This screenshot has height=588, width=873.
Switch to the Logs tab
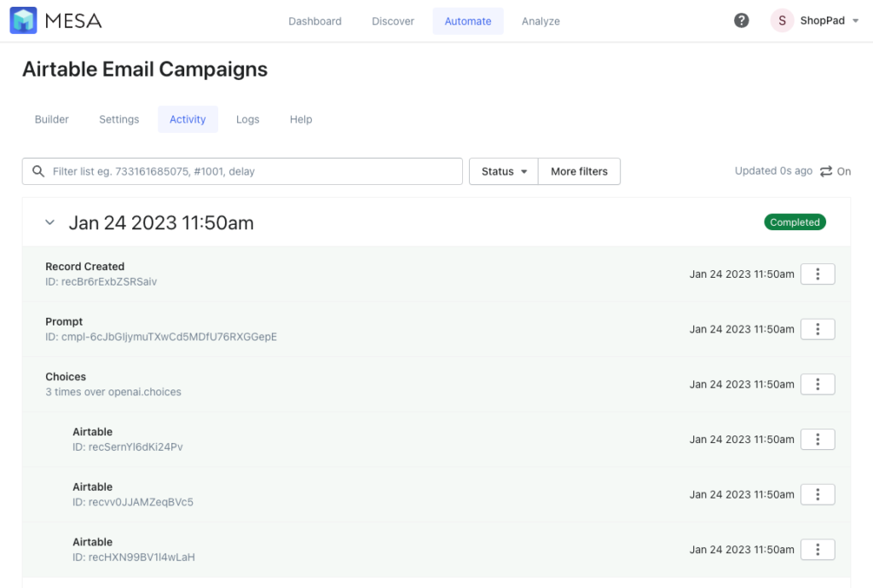pyautogui.click(x=248, y=119)
